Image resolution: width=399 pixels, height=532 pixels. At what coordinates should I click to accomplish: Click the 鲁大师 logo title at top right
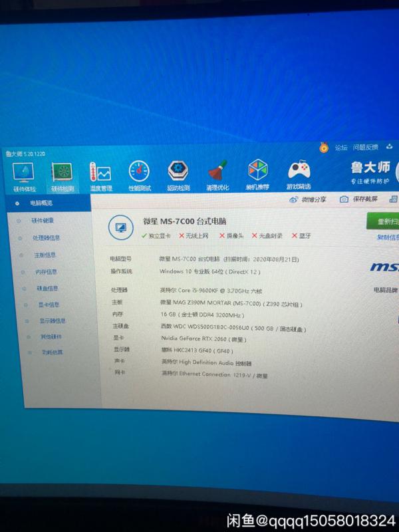pos(370,168)
